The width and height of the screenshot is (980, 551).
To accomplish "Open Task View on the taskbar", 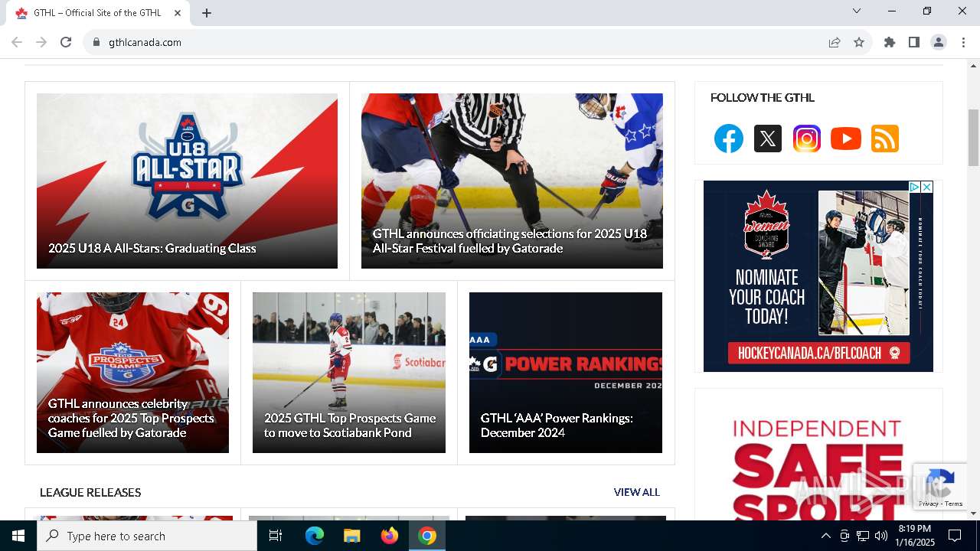I will pos(276,536).
